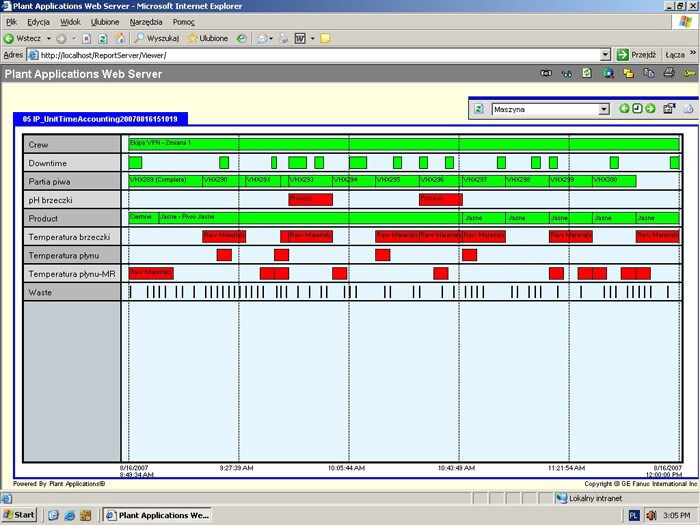Open the Maszyna dropdown list
700x525 pixels.
(604, 109)
